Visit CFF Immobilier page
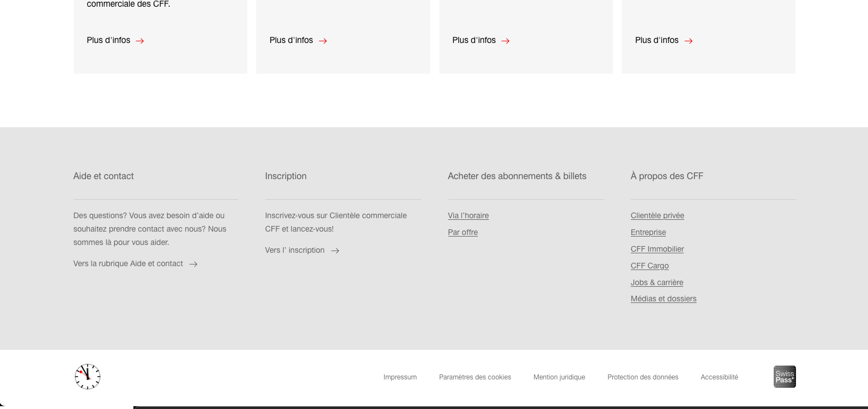This screenshot has height=409, width=868. (x=657, y=249)
